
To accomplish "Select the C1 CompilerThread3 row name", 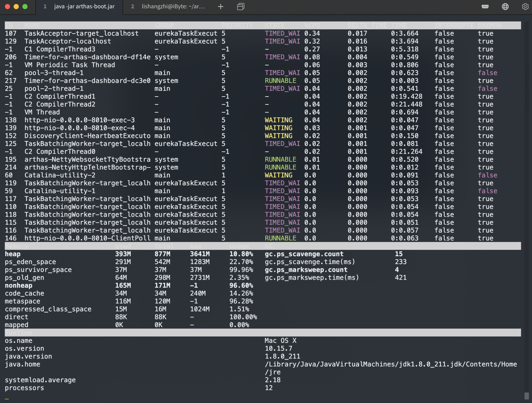I will pyautogui.click(x=60, y=49).
